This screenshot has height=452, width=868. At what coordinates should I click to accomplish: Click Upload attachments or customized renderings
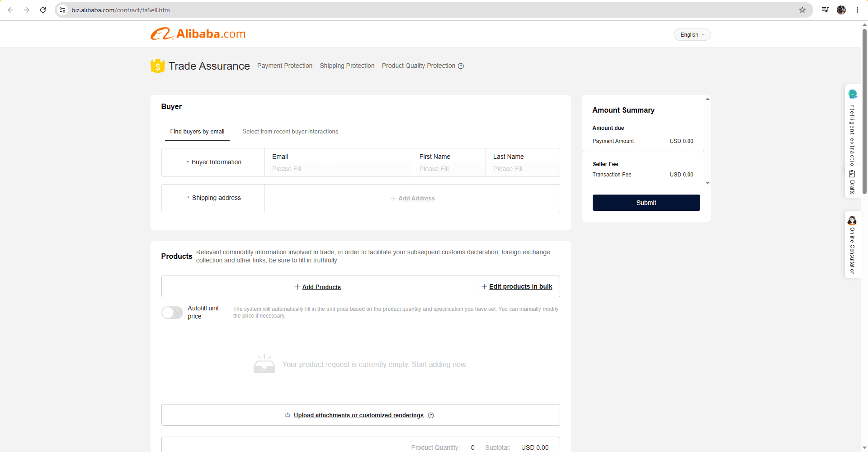coord(359,415)
